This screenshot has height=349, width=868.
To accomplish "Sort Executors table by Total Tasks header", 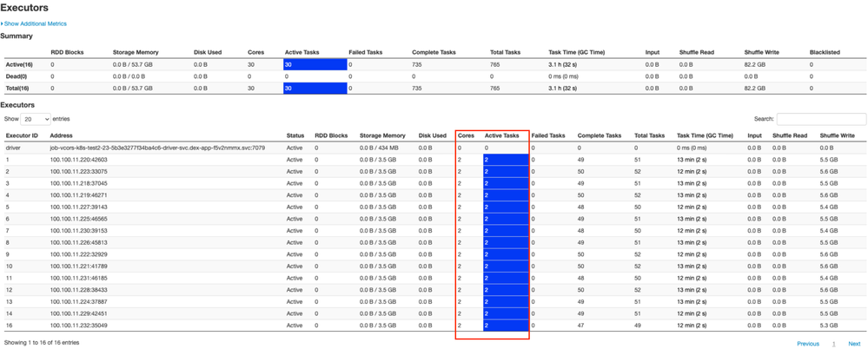I will (x=649, y=135).
